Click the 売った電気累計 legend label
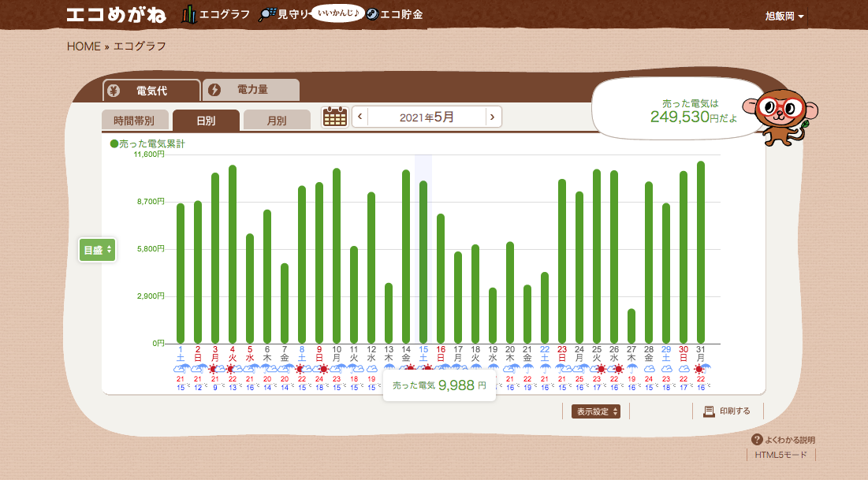Image resolution: width=868 pixels, height=480 pixels. (147, 144)
